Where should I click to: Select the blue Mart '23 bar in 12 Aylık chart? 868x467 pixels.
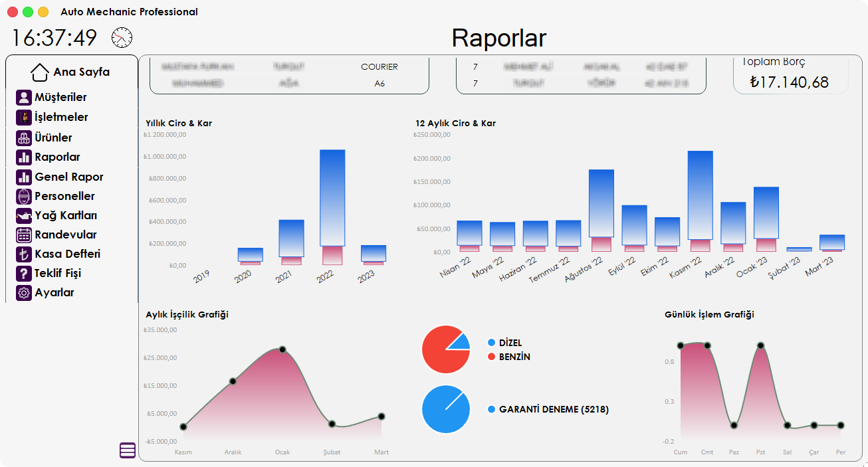pyautogui.click(x=832, y=242)
